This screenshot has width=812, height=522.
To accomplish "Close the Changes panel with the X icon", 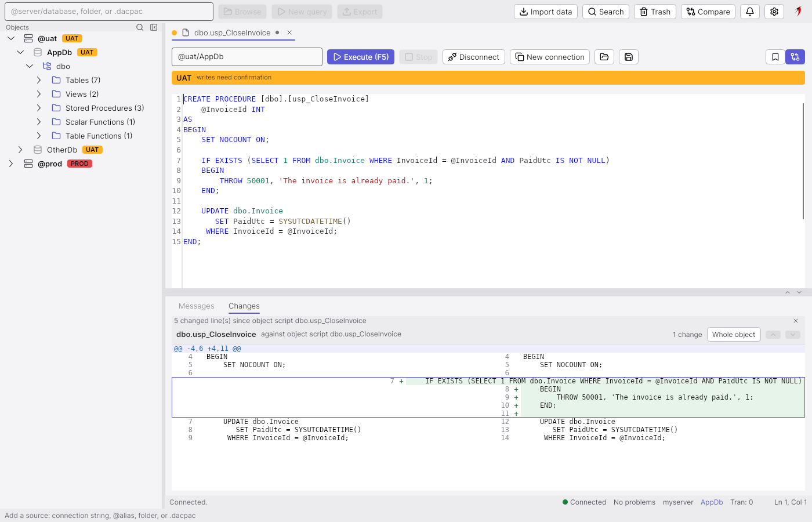I will pos(796,321).
